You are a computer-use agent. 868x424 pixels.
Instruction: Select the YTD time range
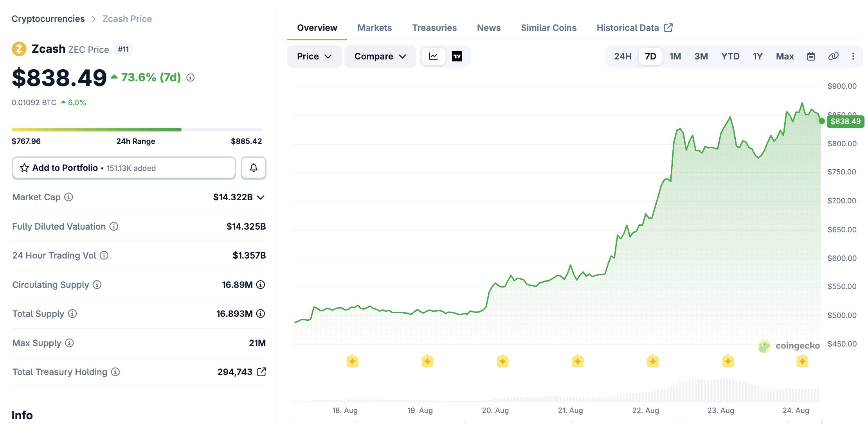pos(730,56)
